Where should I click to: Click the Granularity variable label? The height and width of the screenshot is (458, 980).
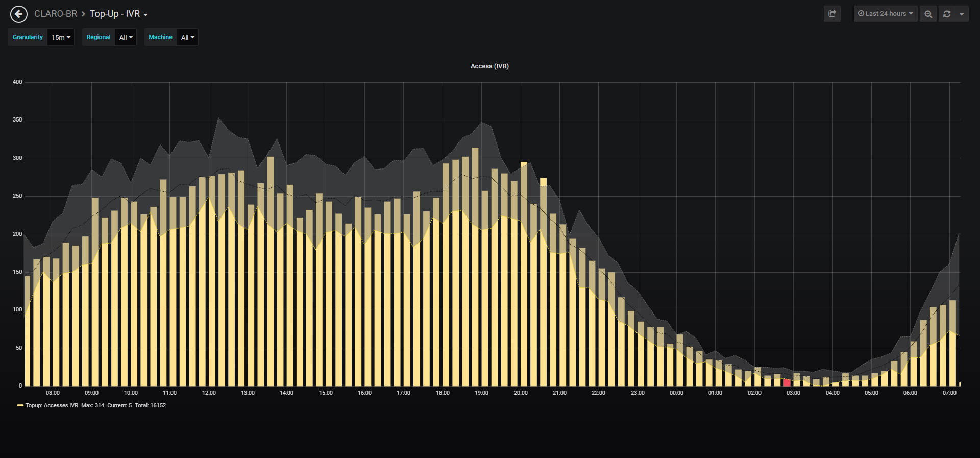coord(28,37)
